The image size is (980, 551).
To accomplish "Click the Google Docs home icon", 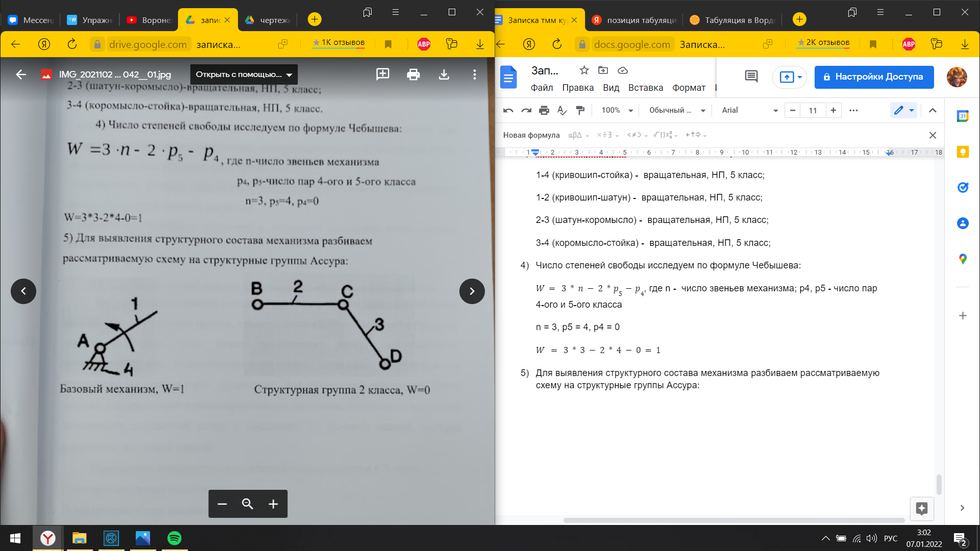I will click(508, 78).
